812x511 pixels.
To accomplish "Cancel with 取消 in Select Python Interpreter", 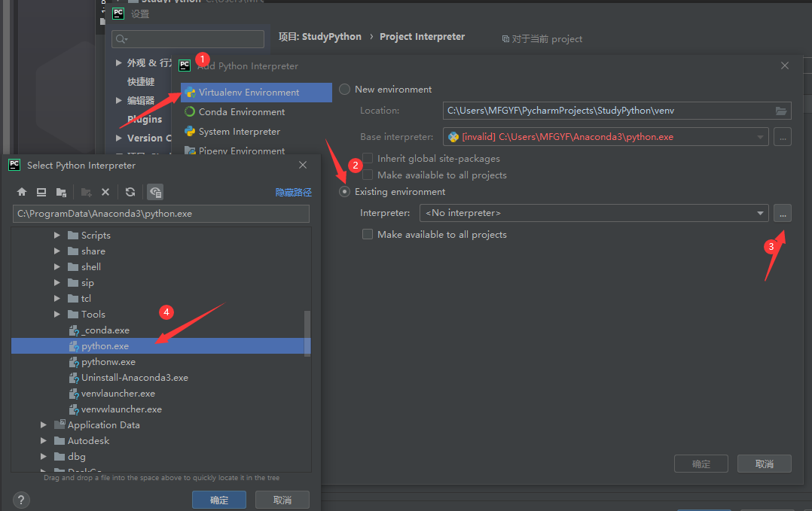I will [282, 500].
